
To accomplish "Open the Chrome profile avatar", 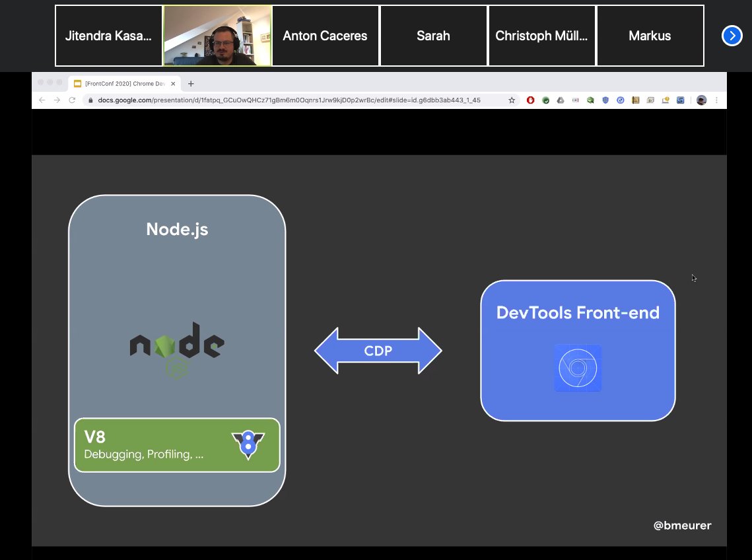I will coord(702,100).
